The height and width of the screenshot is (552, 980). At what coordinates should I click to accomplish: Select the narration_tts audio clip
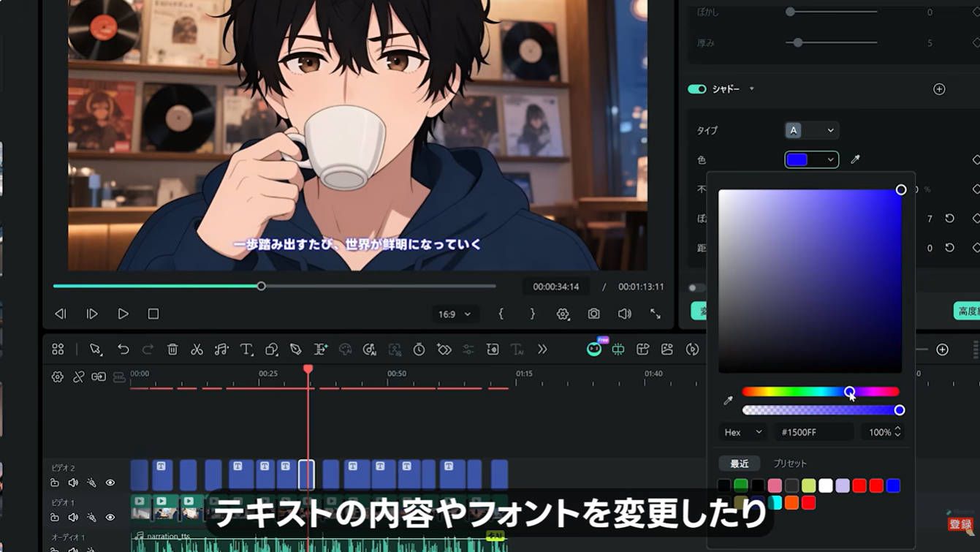tap(319, 541)
